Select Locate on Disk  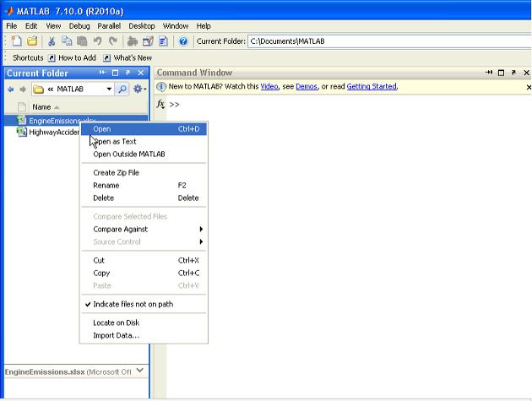coord(144,322)
